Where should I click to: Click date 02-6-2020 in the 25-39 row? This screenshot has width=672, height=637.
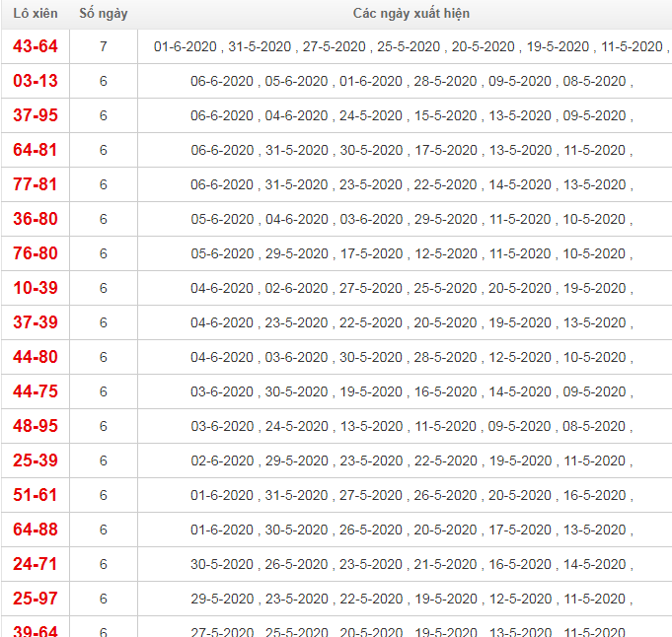[222, 460]
